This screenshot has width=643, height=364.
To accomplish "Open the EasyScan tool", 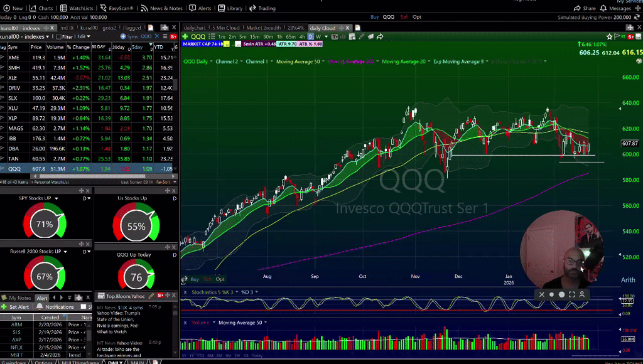I will [x=119, y=8].
